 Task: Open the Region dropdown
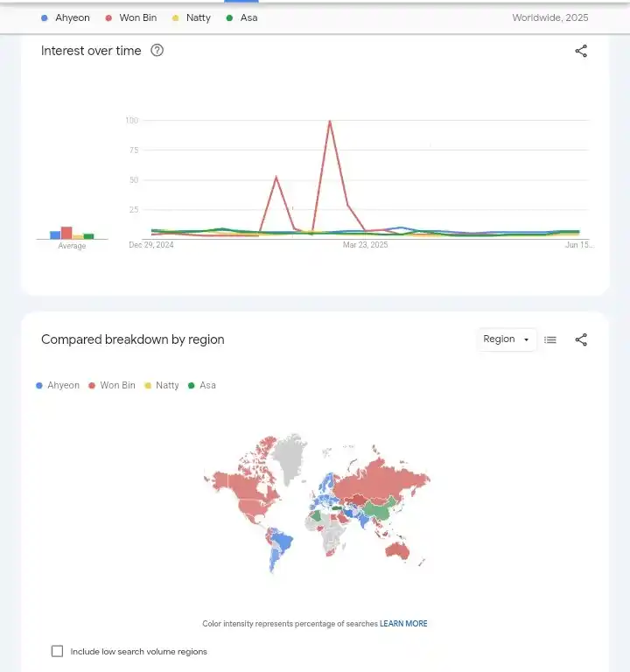pos(500,339)
